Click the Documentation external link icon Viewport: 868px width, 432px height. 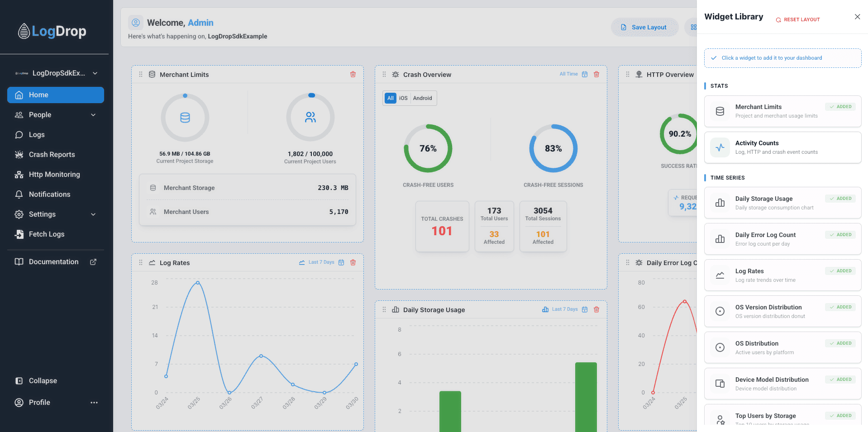pyautogui.click(x=93, y=262)
